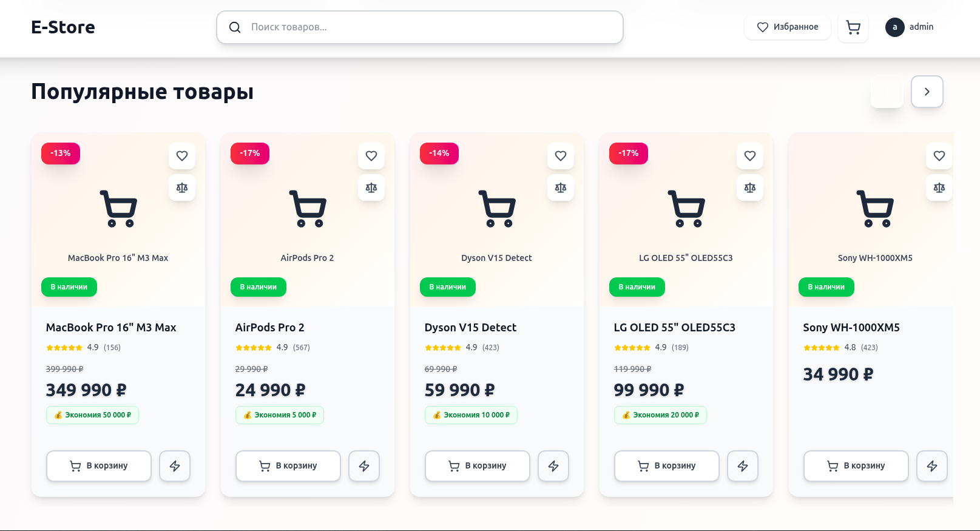This screenshot has width=980, height=531.
Task: Open the Избранное favorites page
Action: click(788, 27)
